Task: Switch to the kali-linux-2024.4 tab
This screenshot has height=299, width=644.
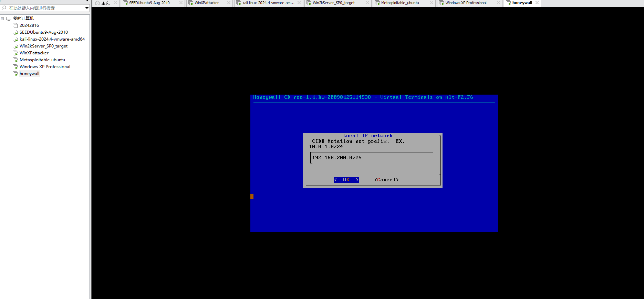Action: click(268, 3)
